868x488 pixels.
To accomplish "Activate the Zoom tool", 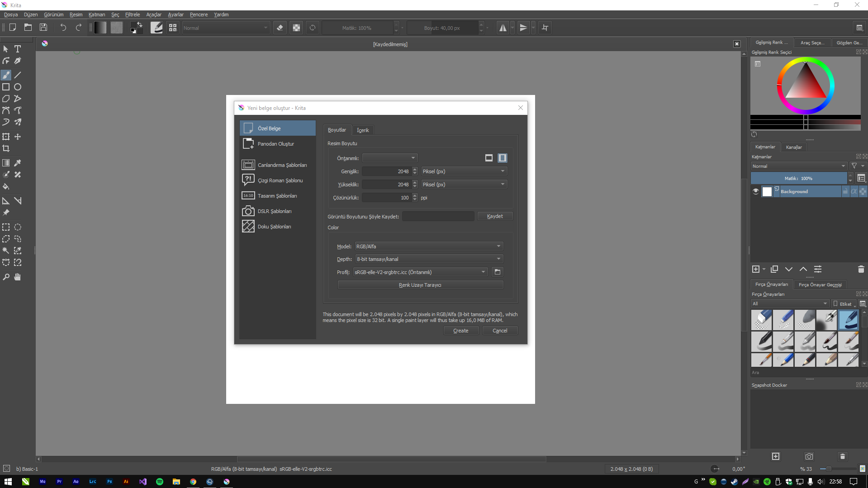I will [6, 277].
